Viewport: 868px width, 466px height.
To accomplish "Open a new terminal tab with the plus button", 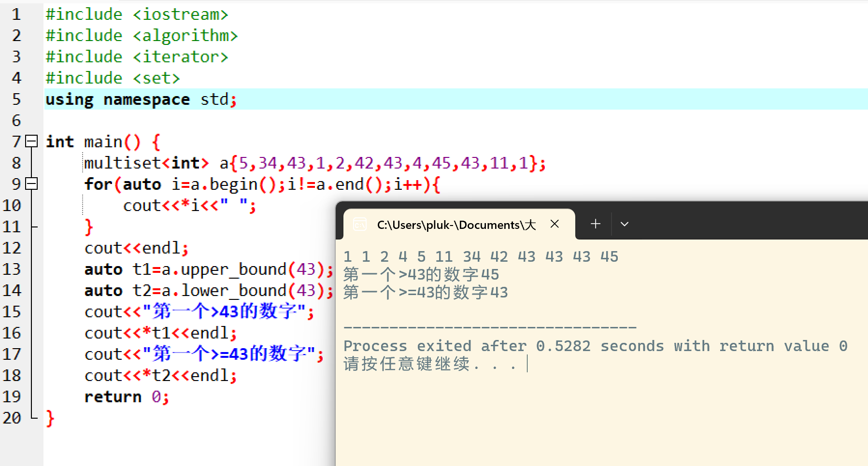I will point(595,224).
